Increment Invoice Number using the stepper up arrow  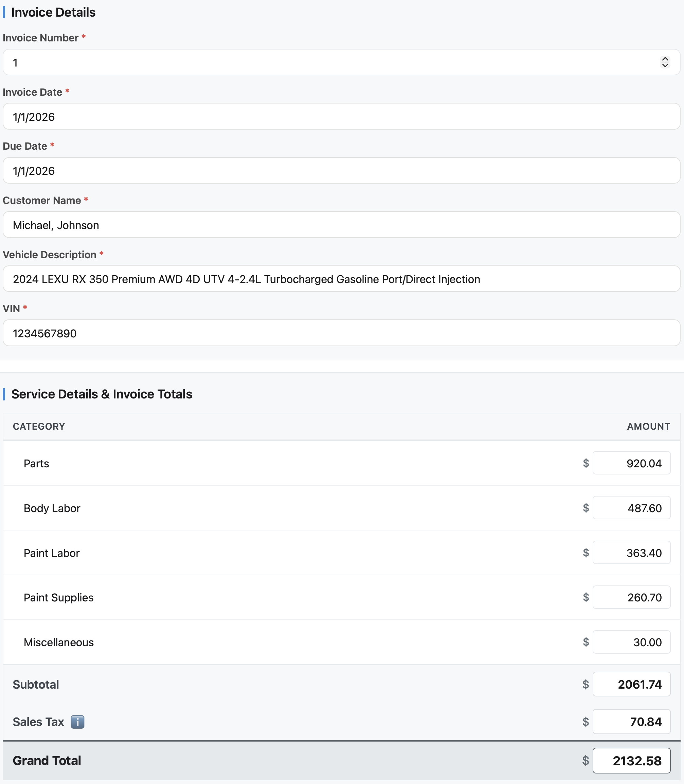coord(665,59)
